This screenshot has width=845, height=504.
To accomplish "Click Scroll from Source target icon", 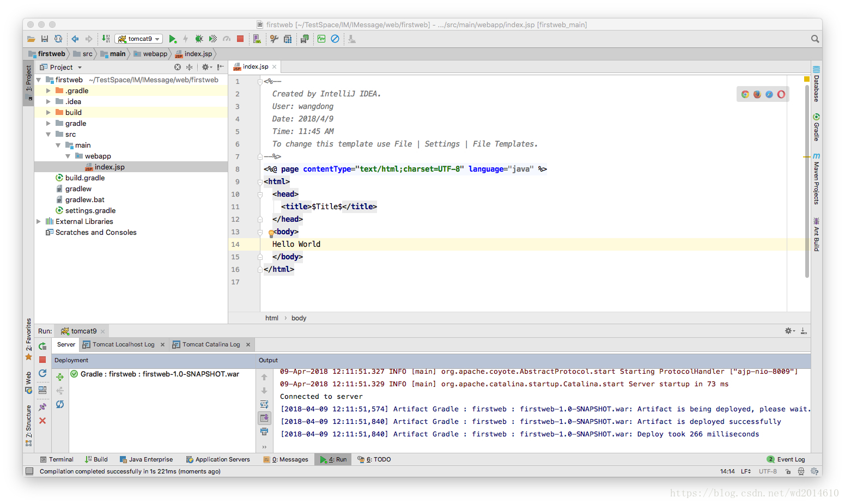I will [178, 67].
